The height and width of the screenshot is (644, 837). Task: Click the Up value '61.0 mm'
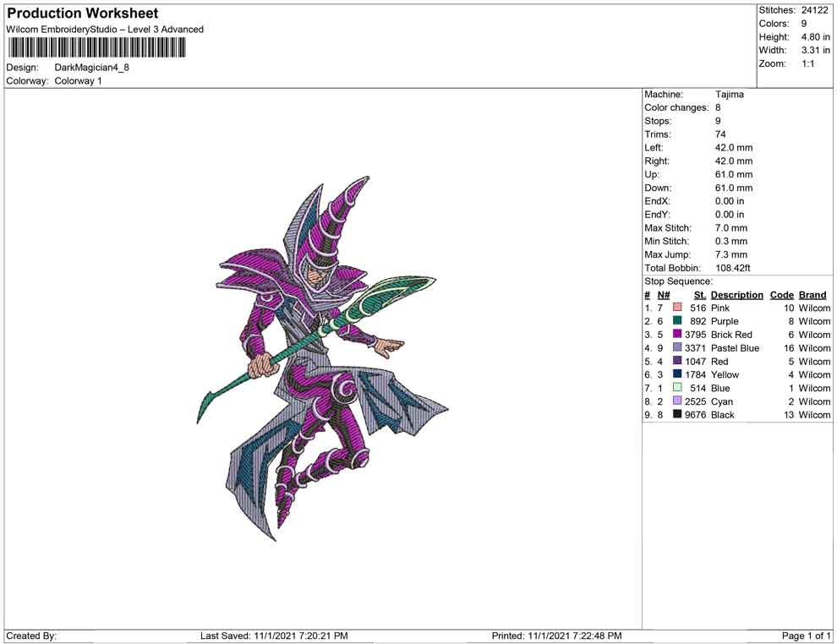click(x=734, y=174)
